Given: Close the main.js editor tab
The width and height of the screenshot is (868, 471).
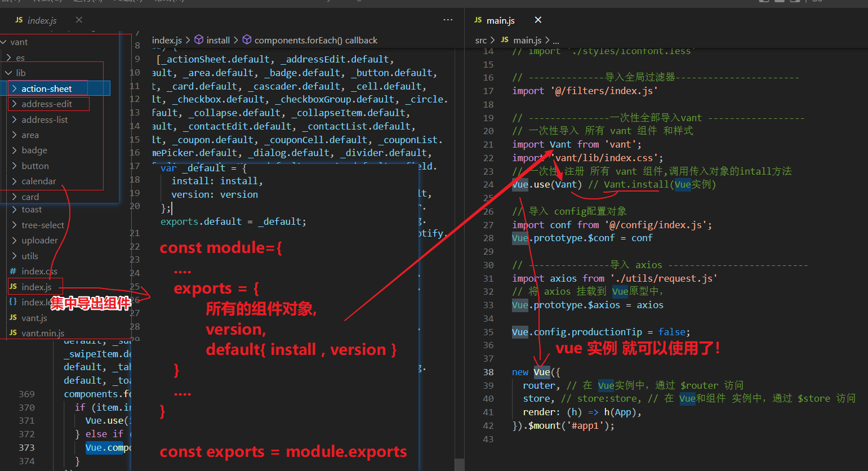Looking at the screenshot, I should 538,20.
